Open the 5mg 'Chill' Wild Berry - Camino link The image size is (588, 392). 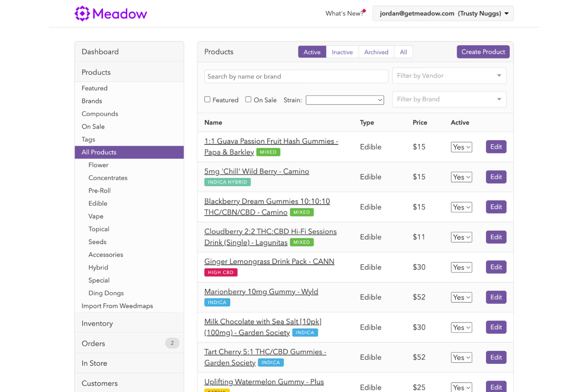[257, 172]
